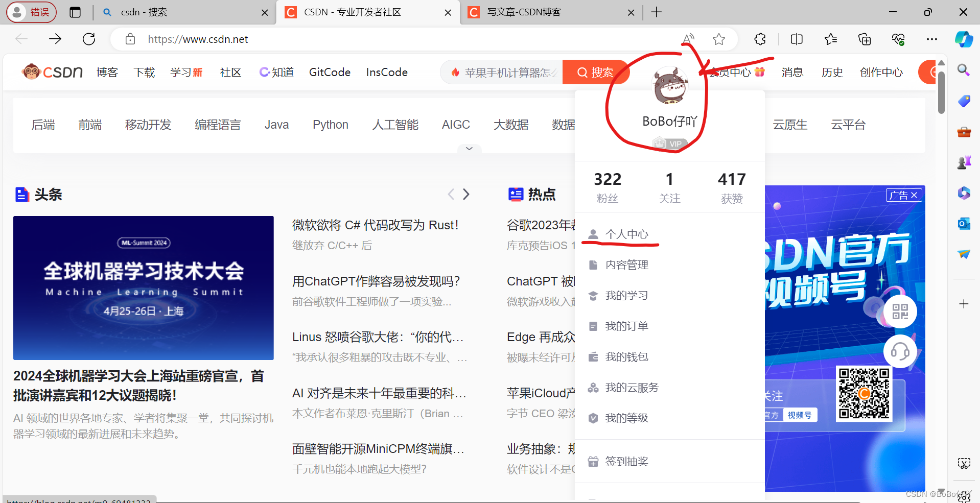The width and height of the screenshot is (980, 503).
Task: Click the 下载 navigation link
Action: coord(144,73)
